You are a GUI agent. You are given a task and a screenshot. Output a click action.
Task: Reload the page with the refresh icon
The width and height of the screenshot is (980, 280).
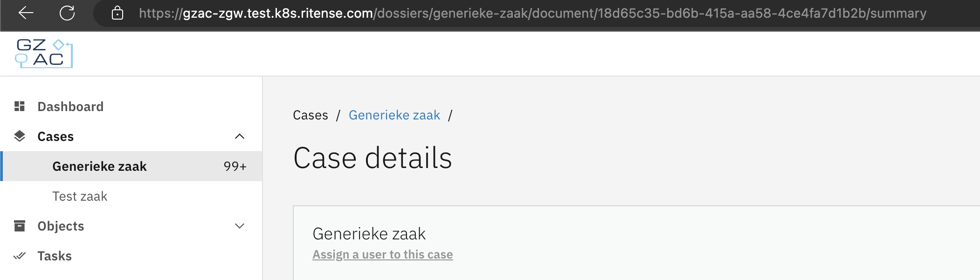pos(67,13)
